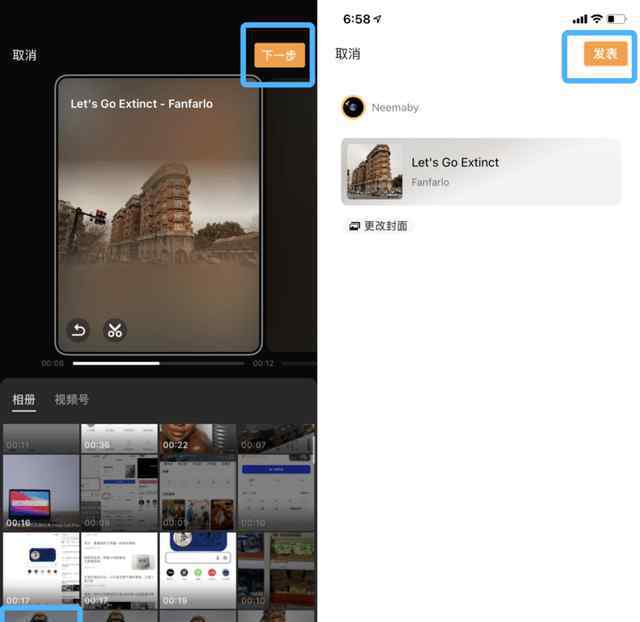Tap the location arrow icon beside the time
This screenshot has height=622, width=640.
378,19
